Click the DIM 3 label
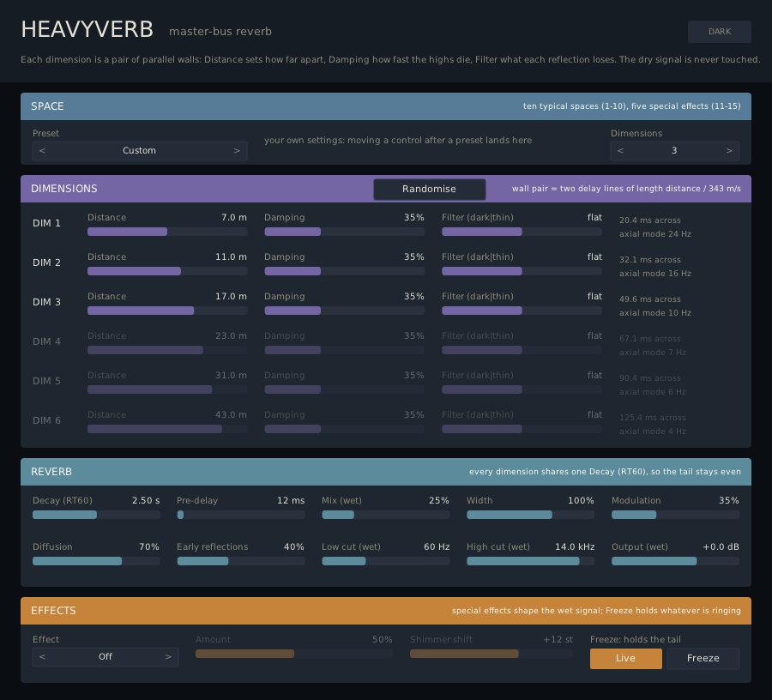Image resolution: width=772 pixels, height=700 pixels. 47,302
